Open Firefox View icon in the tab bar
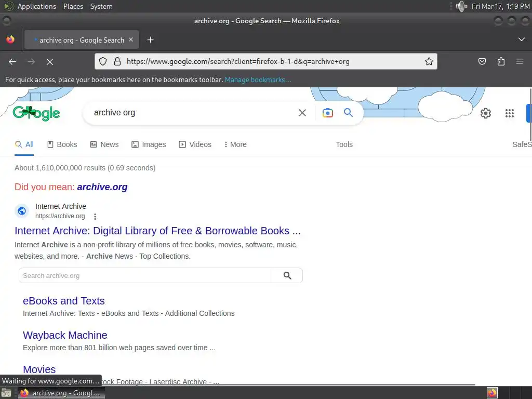Viewport: 532px width, 399px height. [x=10, y=39]
